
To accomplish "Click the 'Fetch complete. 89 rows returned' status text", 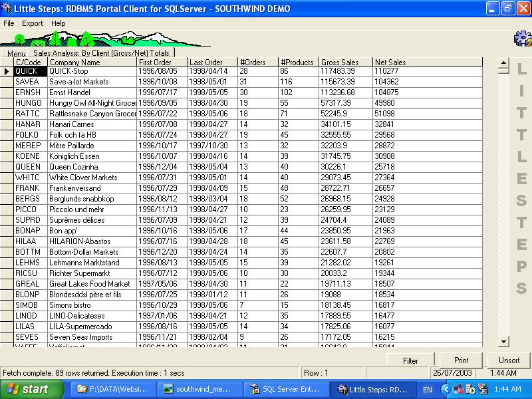I will (94, 373).
